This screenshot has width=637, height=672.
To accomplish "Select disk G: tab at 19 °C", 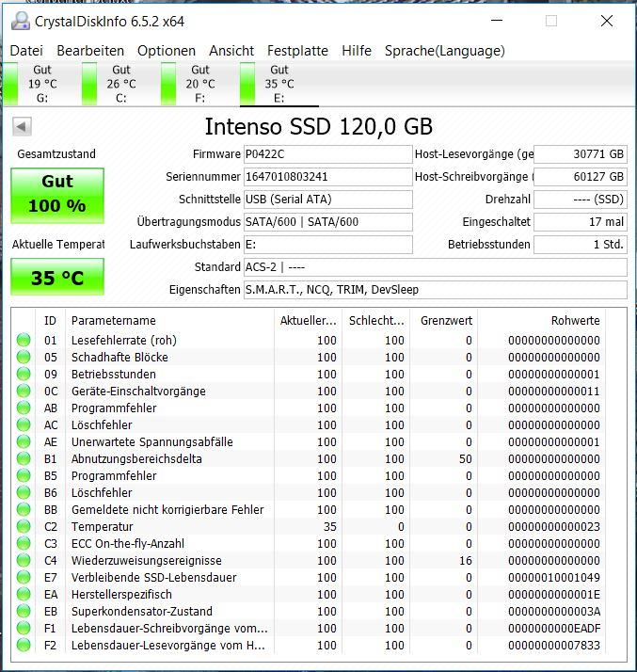I will 42,84.
